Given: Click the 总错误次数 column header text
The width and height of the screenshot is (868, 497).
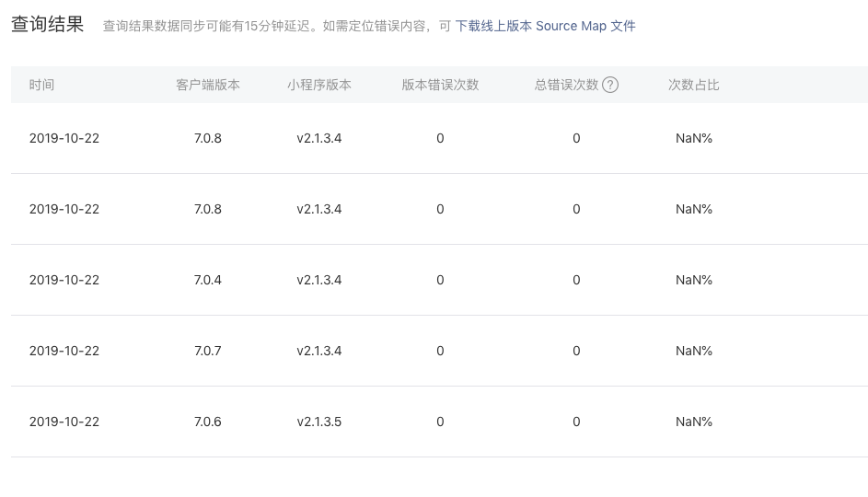Looking at the screenshot, I should pyautogui.click(x=566, y=85).
